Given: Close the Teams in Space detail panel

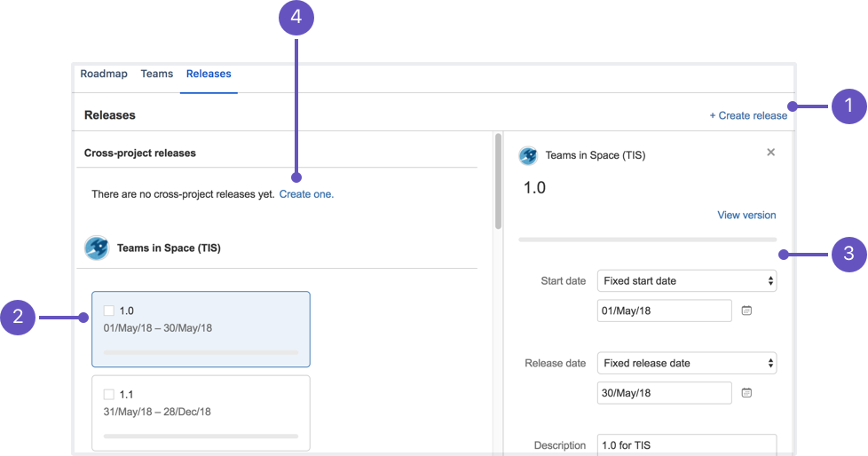Looking at the screenshot, I should point(770,153).
